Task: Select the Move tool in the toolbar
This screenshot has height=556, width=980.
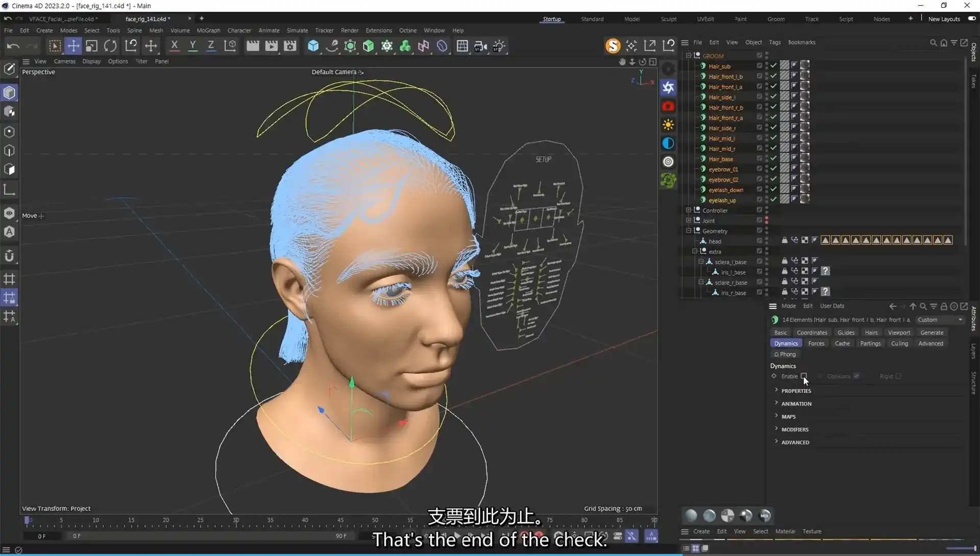Action: [x=73, y=46]
